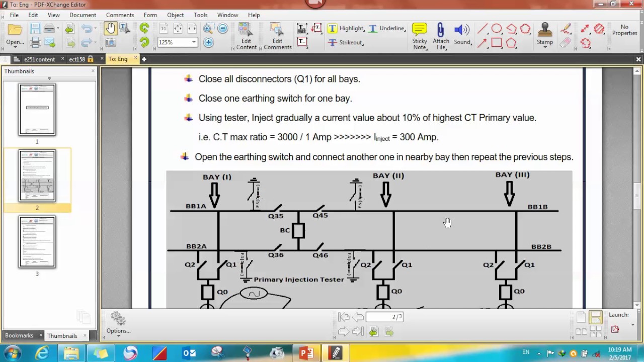Select the Eraser tool

tap(566, 43)
